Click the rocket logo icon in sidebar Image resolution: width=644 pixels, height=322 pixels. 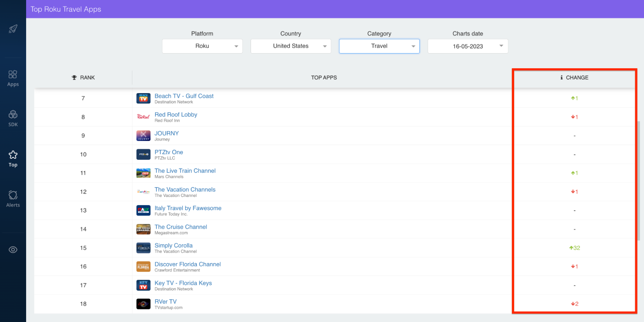point(13,29)
